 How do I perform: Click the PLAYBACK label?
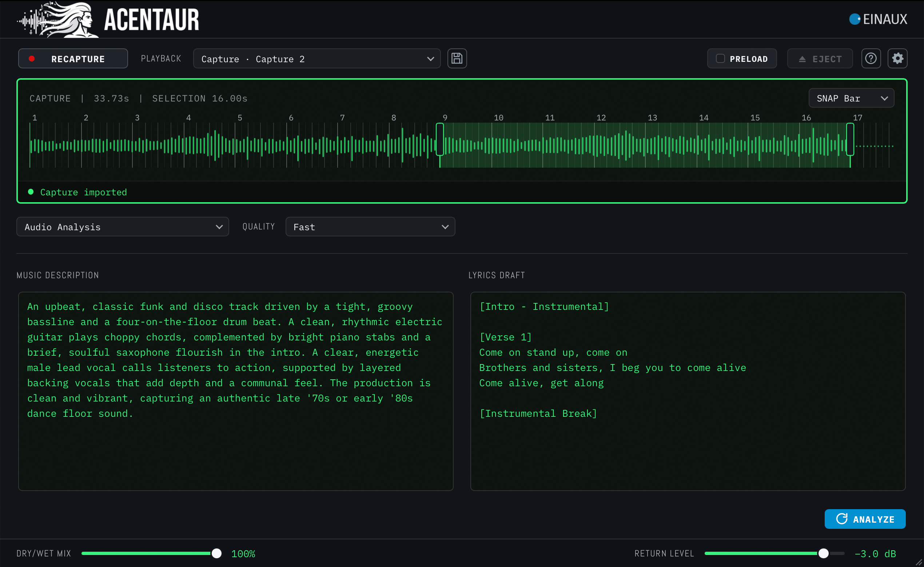point(161,59)
